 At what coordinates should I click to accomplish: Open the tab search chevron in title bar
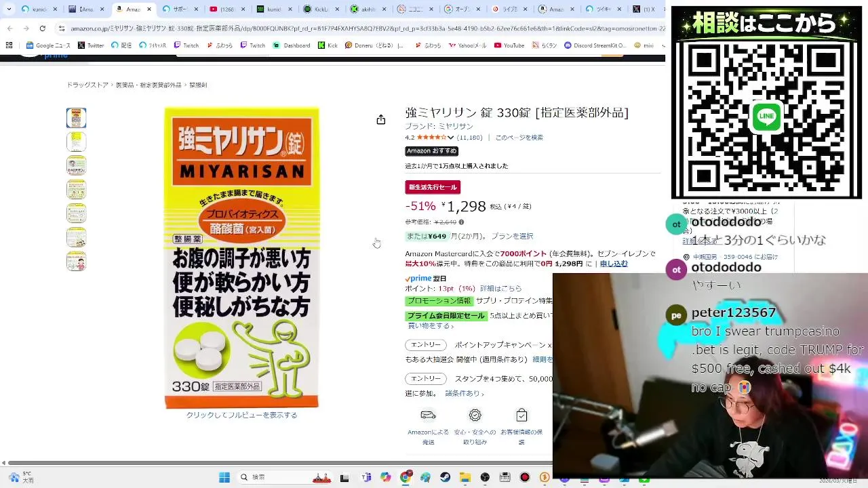pos(9,9)
